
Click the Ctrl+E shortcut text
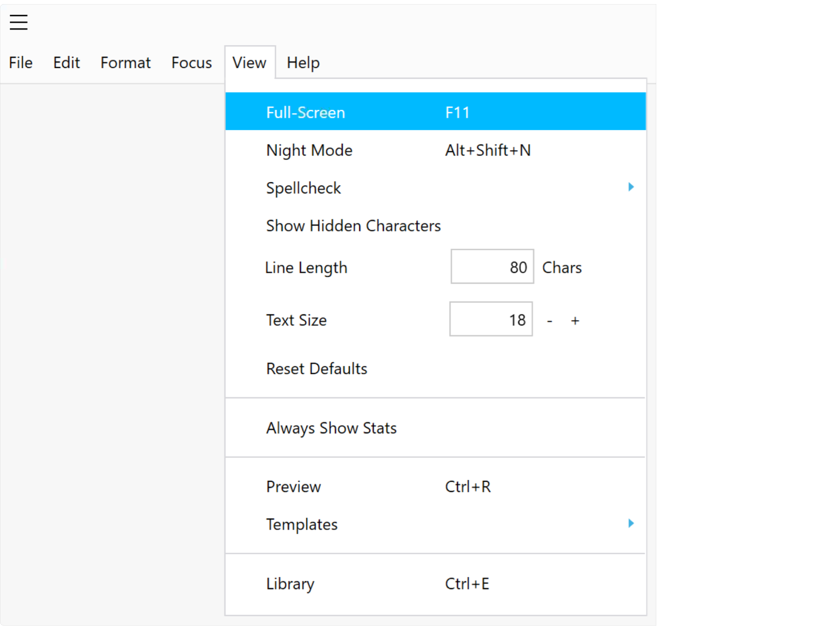pos(467,584)
